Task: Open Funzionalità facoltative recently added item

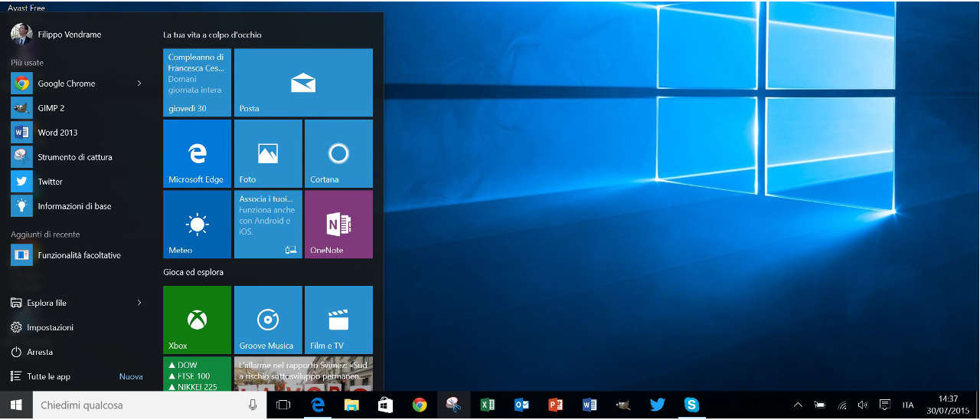Action: pyautogui.click(x=77, y=255)
